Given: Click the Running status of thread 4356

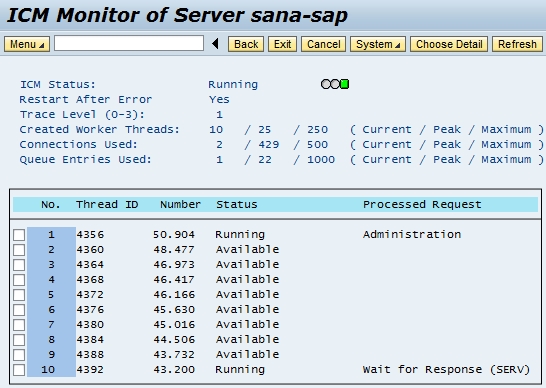Looking at the screenshot, I should (x=240, y=235).
